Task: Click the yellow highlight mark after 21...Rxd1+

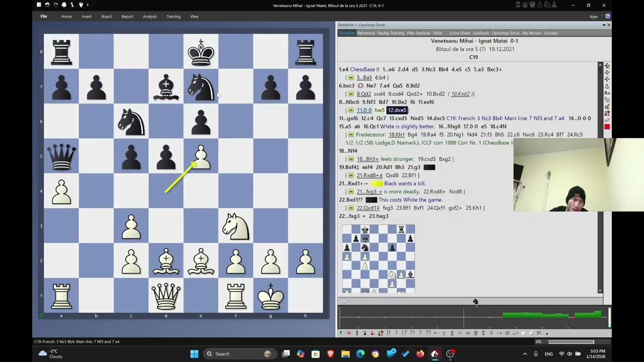Action: (377, 184)
